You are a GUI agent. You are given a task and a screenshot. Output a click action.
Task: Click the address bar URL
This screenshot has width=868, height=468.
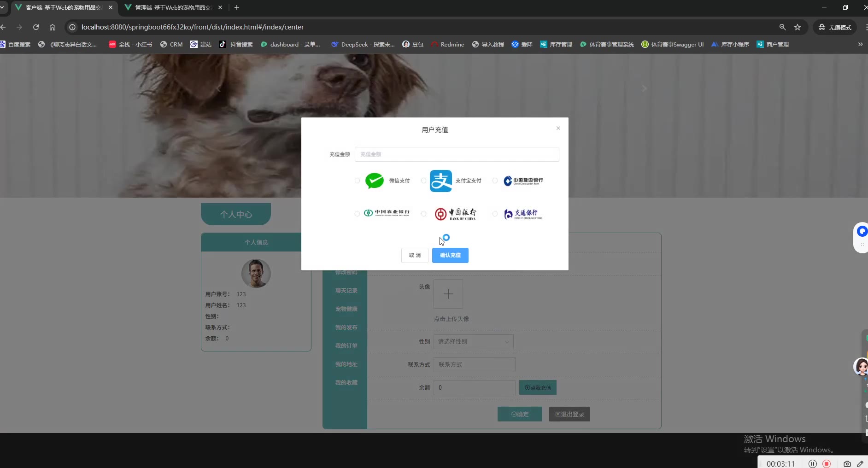click(193, 27)
